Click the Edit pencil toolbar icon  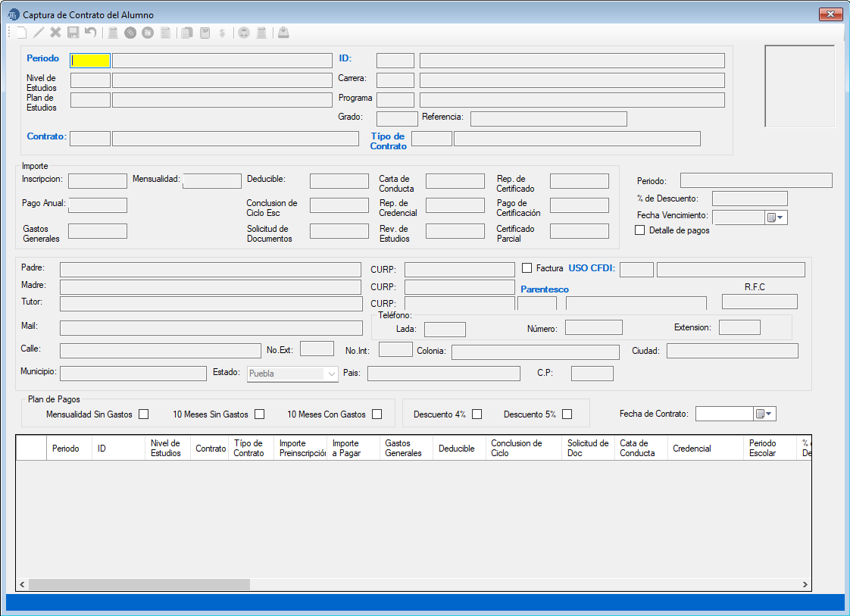click(39, 33)
